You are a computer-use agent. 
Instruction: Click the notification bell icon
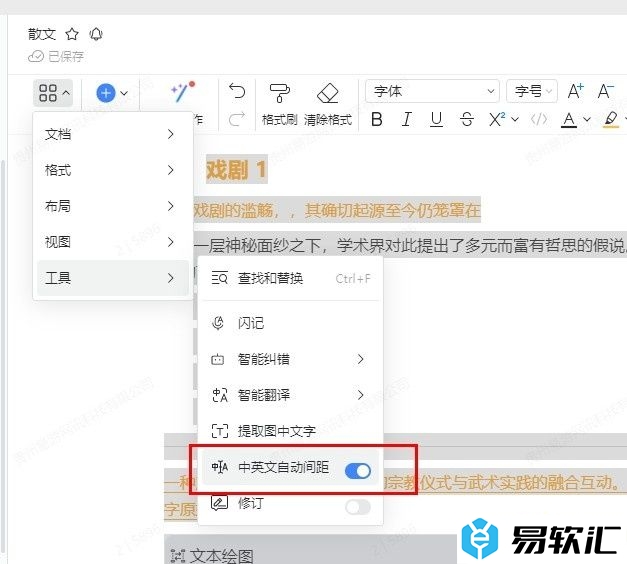(96, 34)
